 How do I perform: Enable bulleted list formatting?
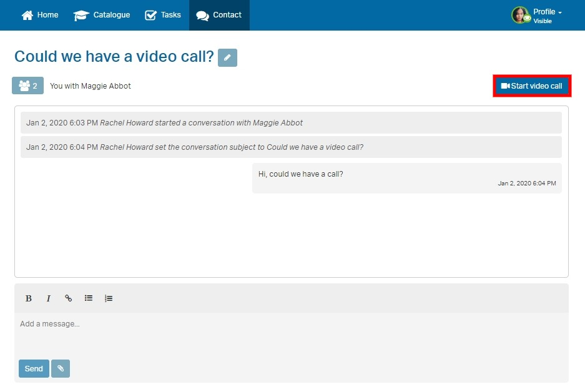click(x=88, y=298)
